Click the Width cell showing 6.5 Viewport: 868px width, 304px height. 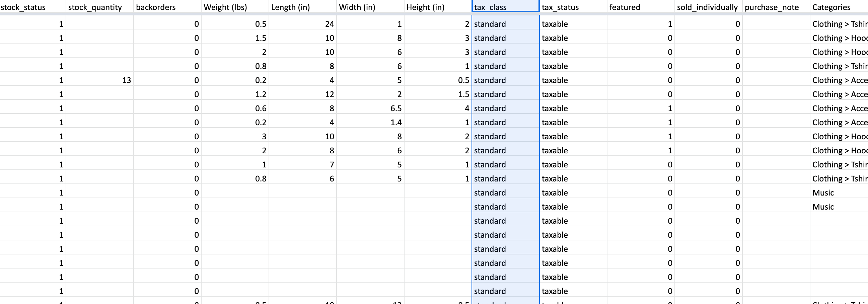[x=370, y=108]
